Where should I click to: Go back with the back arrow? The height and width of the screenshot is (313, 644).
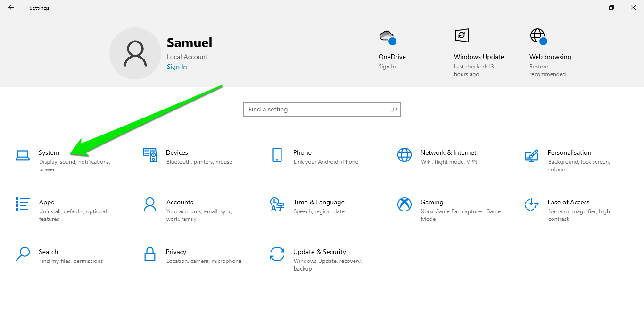pyautogui.click(x=11, y=8)
